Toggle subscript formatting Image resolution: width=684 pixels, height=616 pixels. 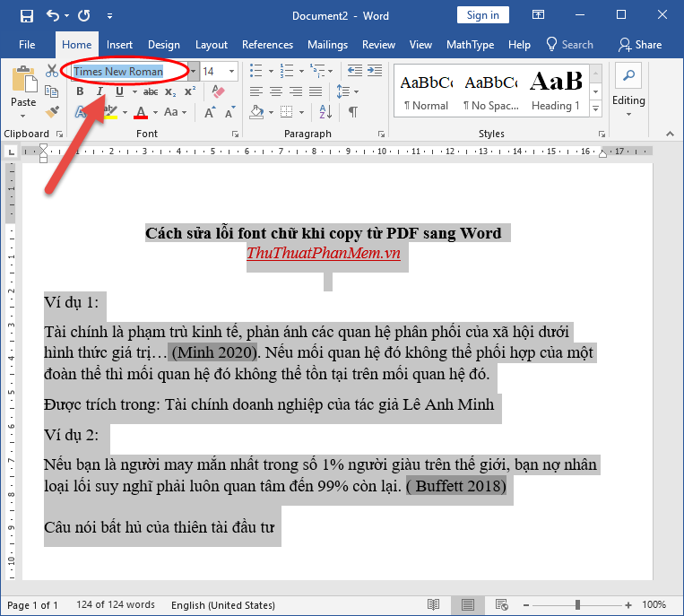170,92
